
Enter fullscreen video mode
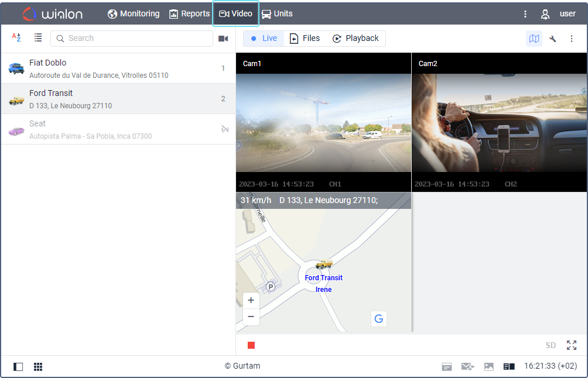coord(572,345)
